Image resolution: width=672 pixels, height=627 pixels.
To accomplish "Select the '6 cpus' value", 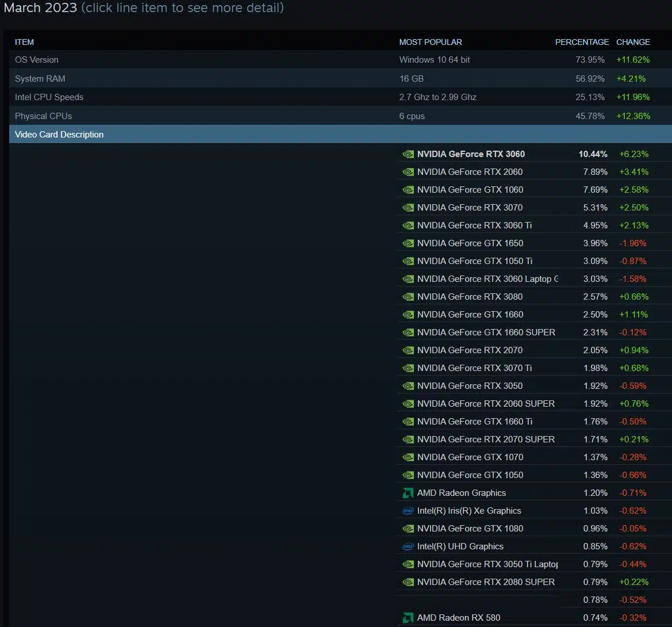I will click(x=412, y=116).
